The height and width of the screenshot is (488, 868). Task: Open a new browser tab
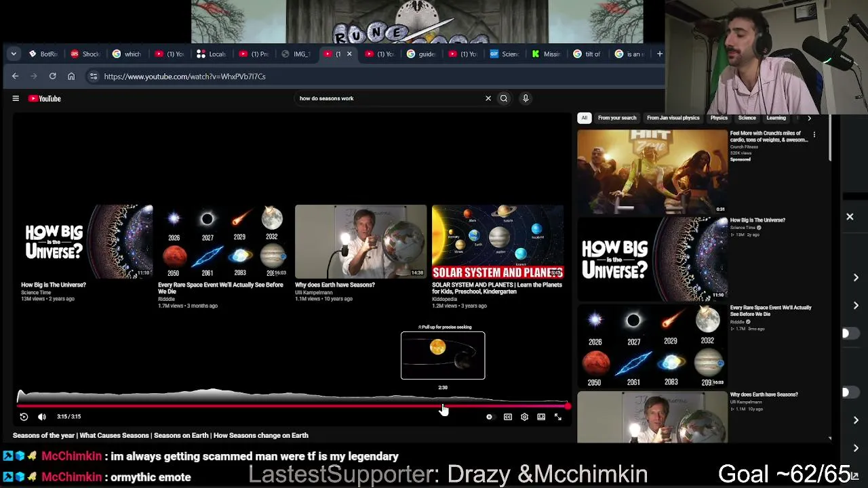click(659, 54)
